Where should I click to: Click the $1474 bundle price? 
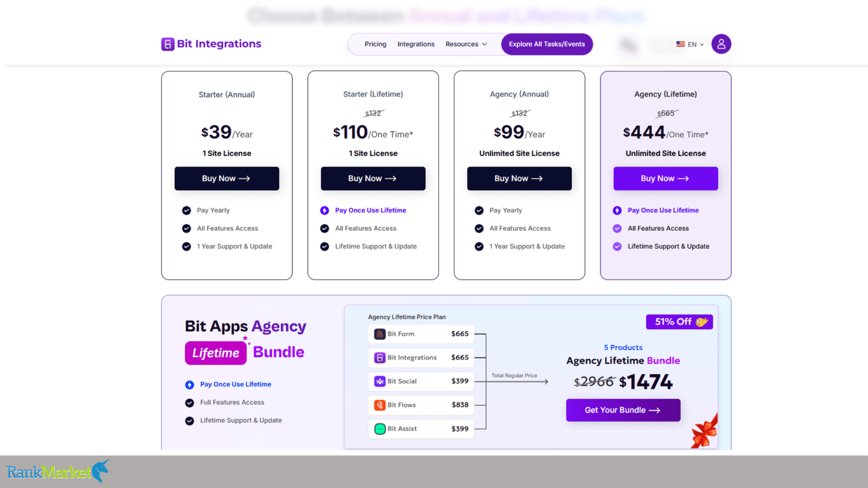(x=646, y=382)
